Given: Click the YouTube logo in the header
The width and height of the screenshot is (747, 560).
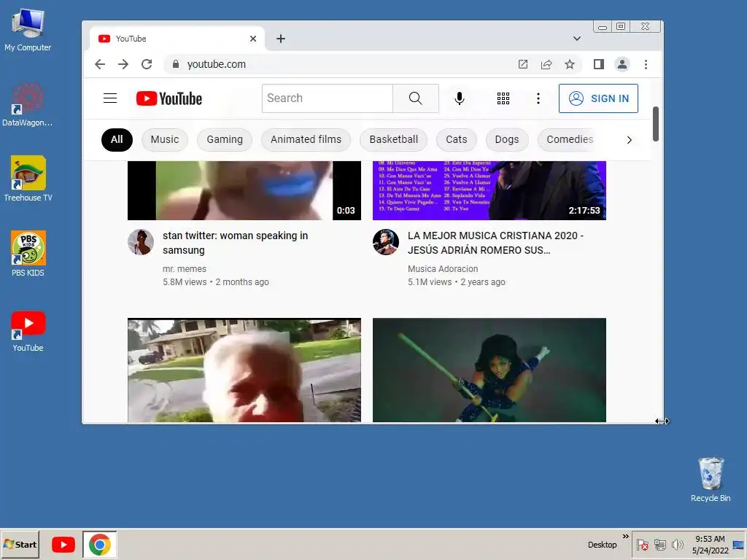Looking at the screenshot, I should (x=169, y=98).
